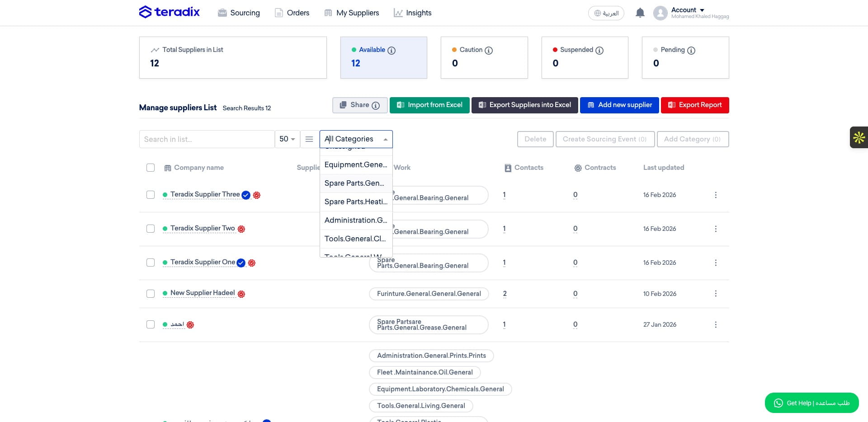Click verified badge on Teradix Supplier One
Viewport: 868px width, 422px height.
241,263
